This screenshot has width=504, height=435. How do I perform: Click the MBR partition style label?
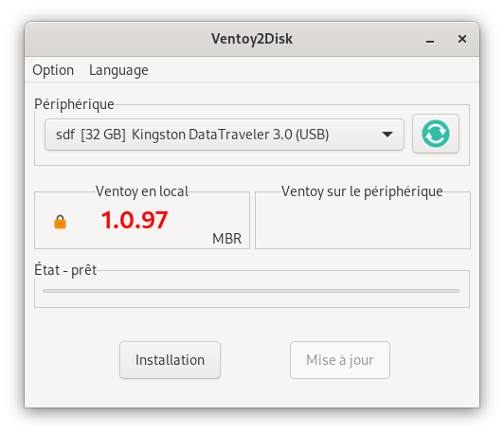point(226,239)
